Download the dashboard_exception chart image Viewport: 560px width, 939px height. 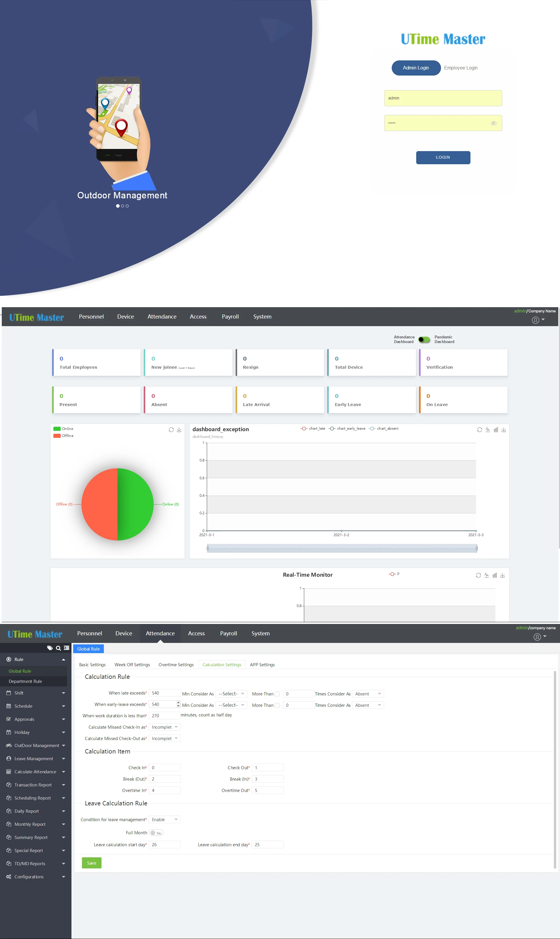coord(503,429)
